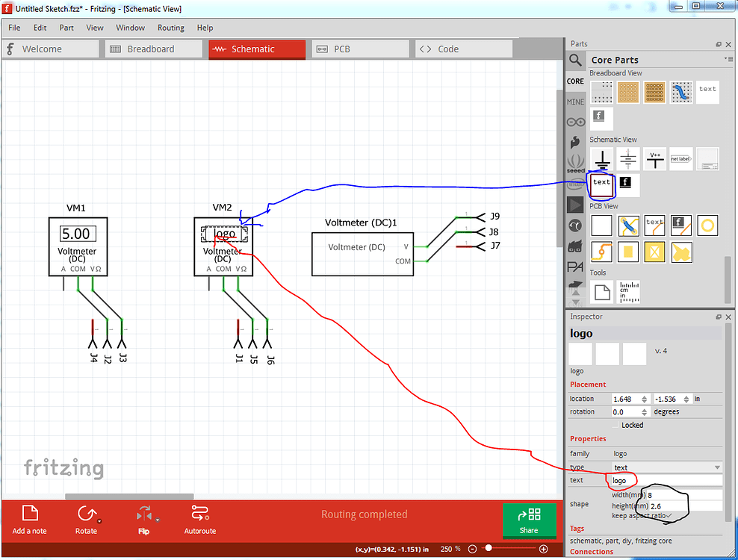Select the text part in Schematic View
The image size is (738, 560).
pyautogui.click(x=601, y=184)
